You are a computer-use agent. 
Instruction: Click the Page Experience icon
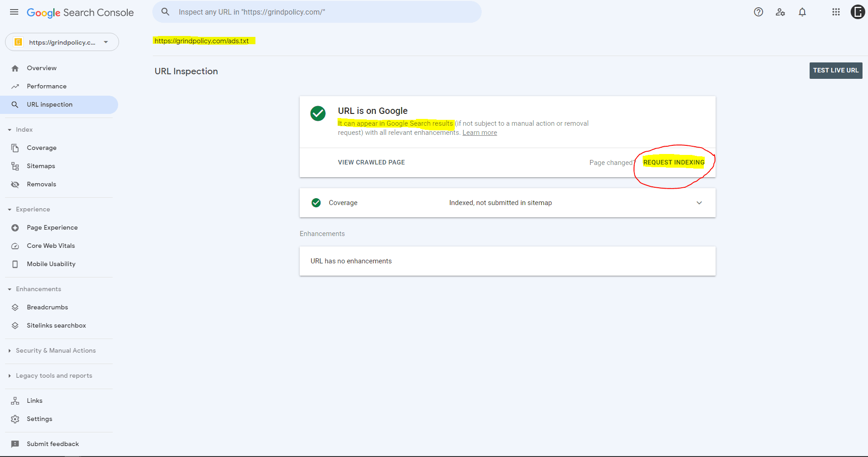[x=15, y=228]
